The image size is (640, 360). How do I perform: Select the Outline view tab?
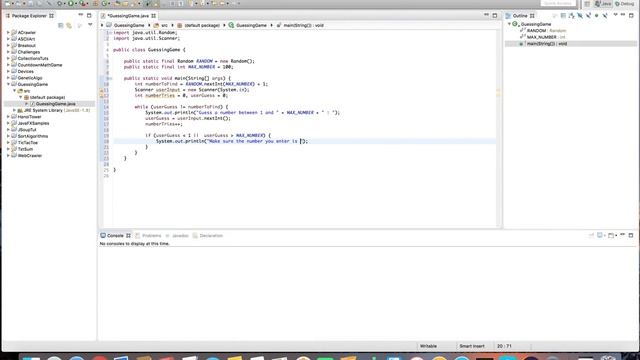tap(520, 16)
